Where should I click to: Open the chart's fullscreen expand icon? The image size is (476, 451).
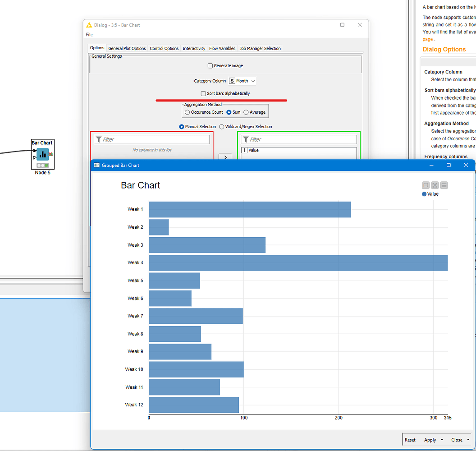coord(435,185)
